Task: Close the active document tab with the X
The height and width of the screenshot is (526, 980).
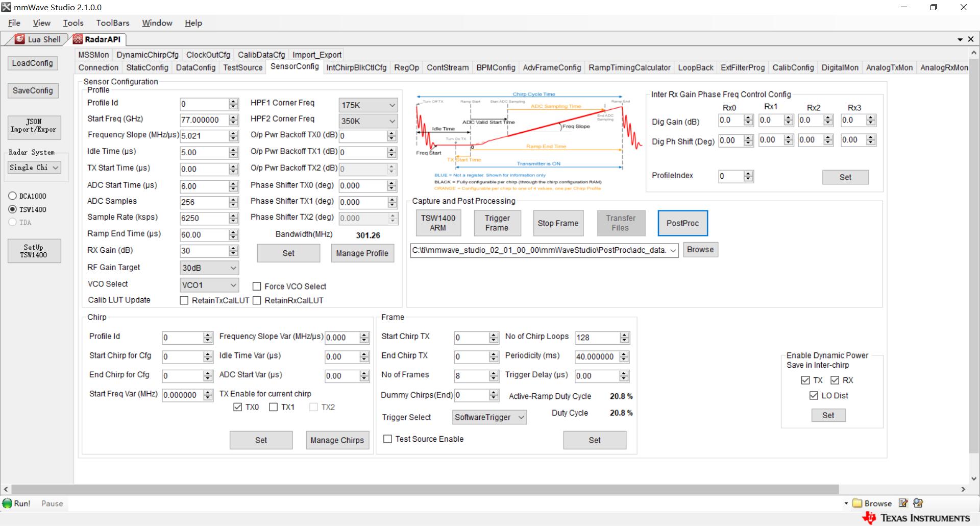Action: 970,39
